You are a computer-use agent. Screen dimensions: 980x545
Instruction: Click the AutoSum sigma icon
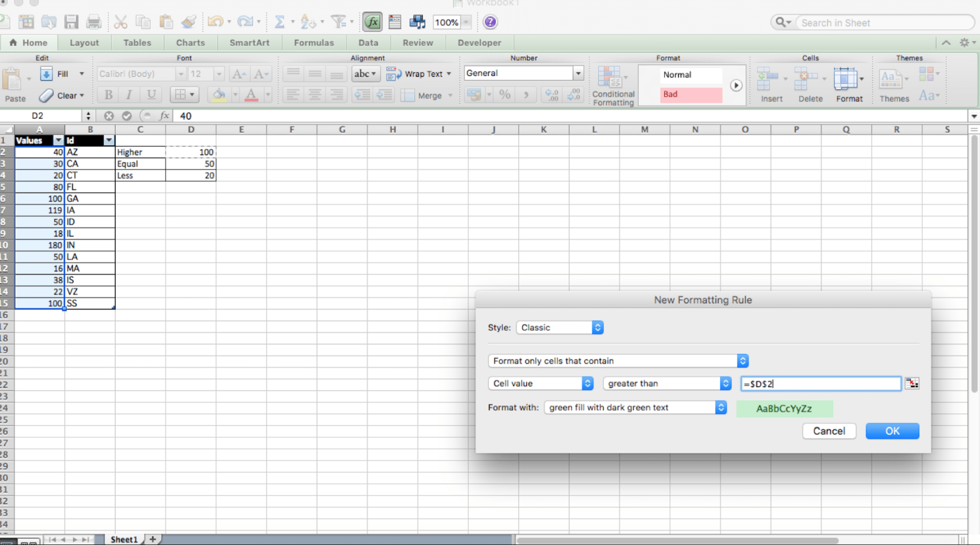(279, 22)
